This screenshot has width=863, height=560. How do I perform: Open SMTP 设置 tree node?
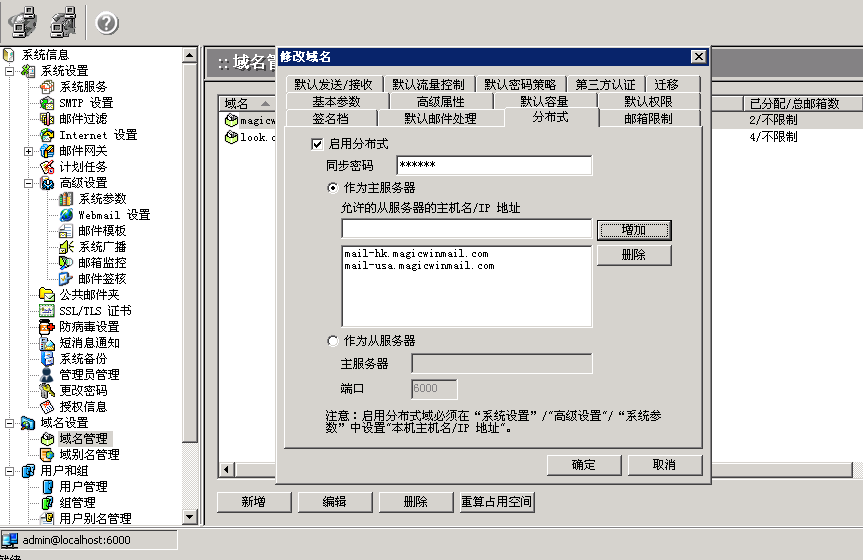[86, 102]
